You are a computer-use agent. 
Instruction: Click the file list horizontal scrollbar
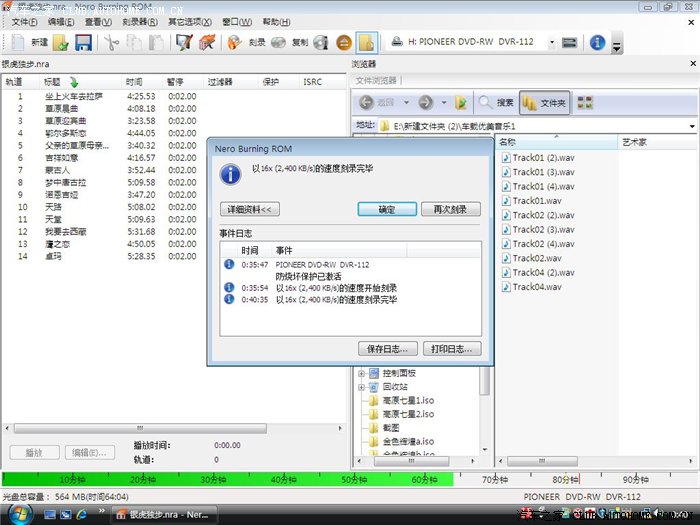pos(542,461)
